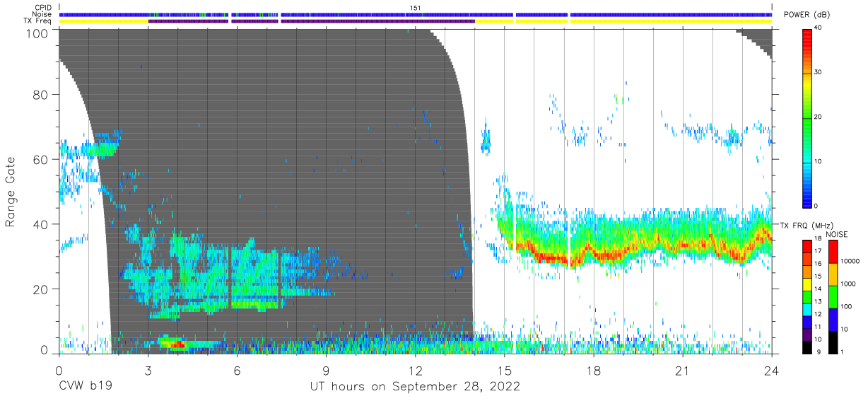Screen dimensions: 868x401
Task: Pick red segment of NOISE colorbar
Action: coord(834,251)
